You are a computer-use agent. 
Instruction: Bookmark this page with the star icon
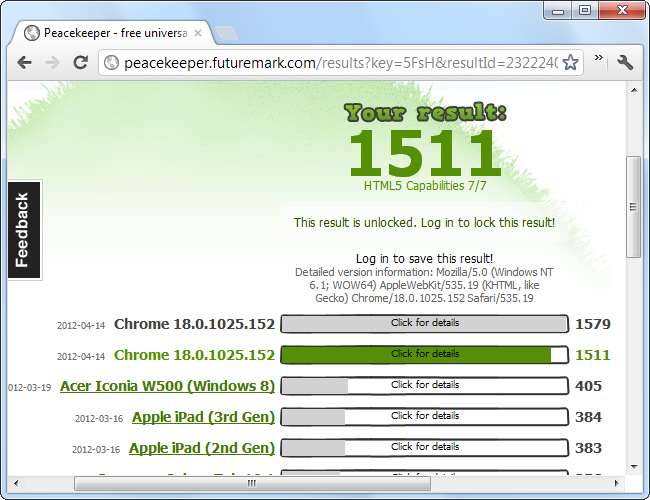(x=571, y=63)
